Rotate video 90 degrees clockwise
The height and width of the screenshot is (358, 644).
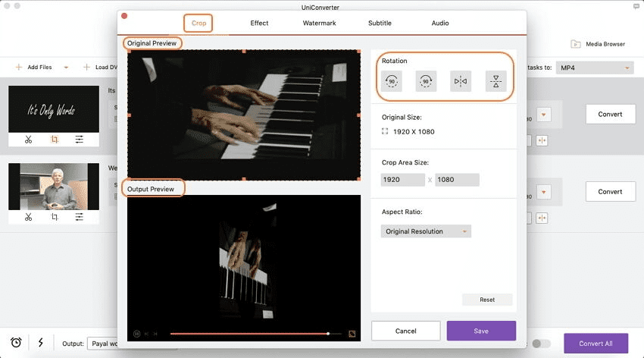[x=426, y=81]
